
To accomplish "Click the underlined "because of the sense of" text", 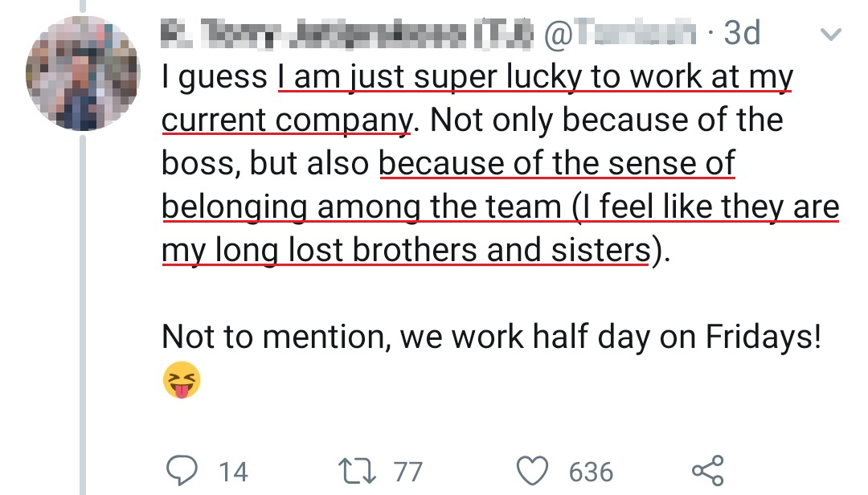I will (x=557, y=163).
